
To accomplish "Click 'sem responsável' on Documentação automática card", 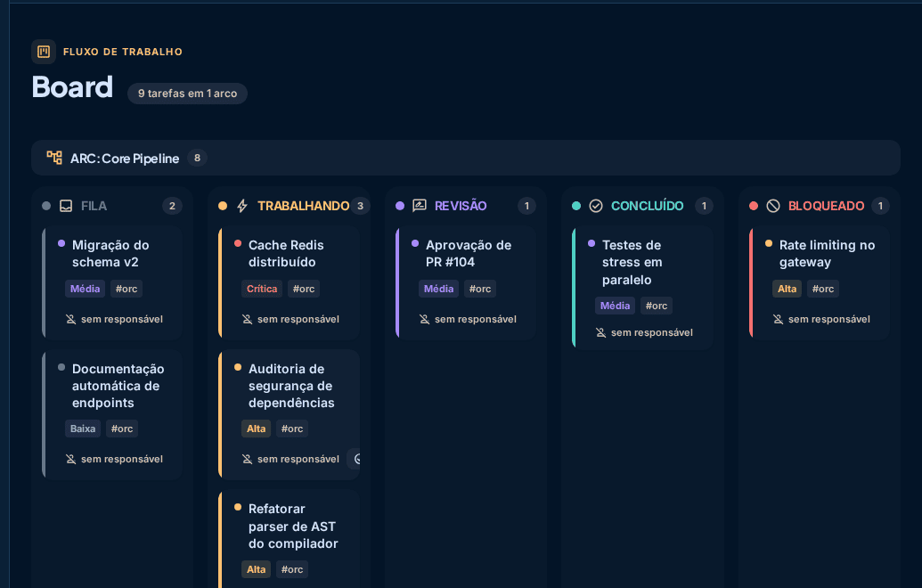I will [122, 459].
